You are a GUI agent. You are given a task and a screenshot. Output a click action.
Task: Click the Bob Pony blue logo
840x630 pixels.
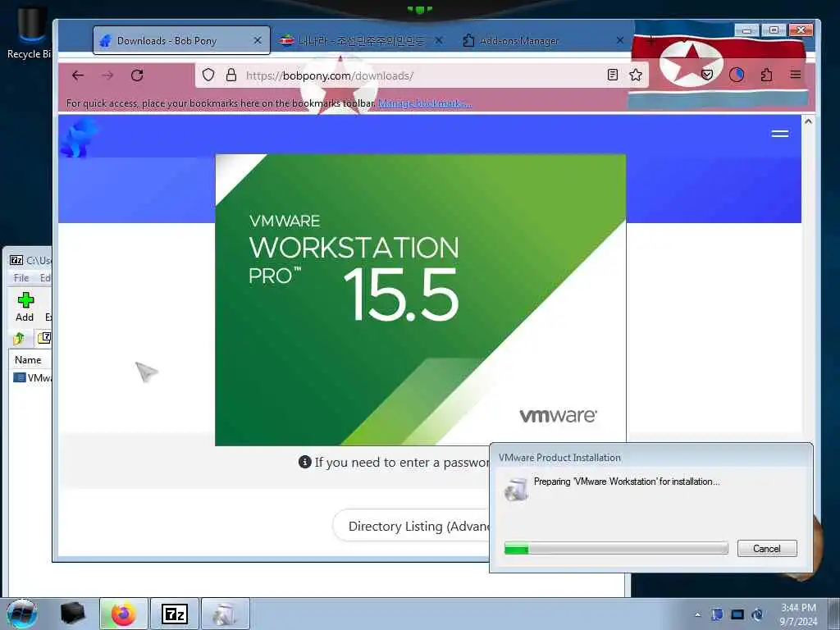pos(79,138)
